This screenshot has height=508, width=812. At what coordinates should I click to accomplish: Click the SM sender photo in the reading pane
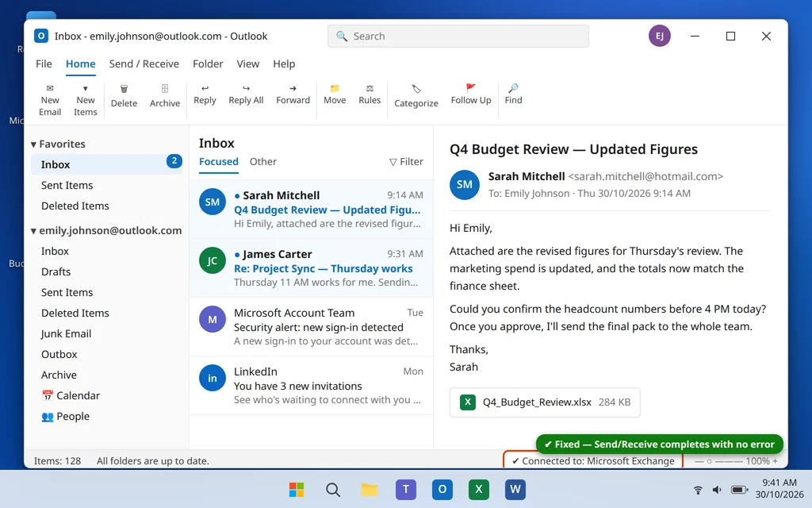tap(464, 184)
